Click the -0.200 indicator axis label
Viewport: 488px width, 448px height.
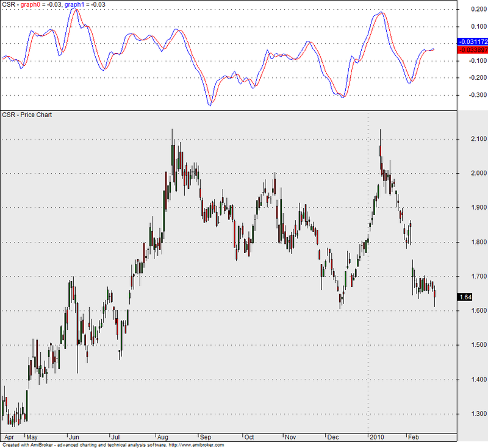[478, 77]
